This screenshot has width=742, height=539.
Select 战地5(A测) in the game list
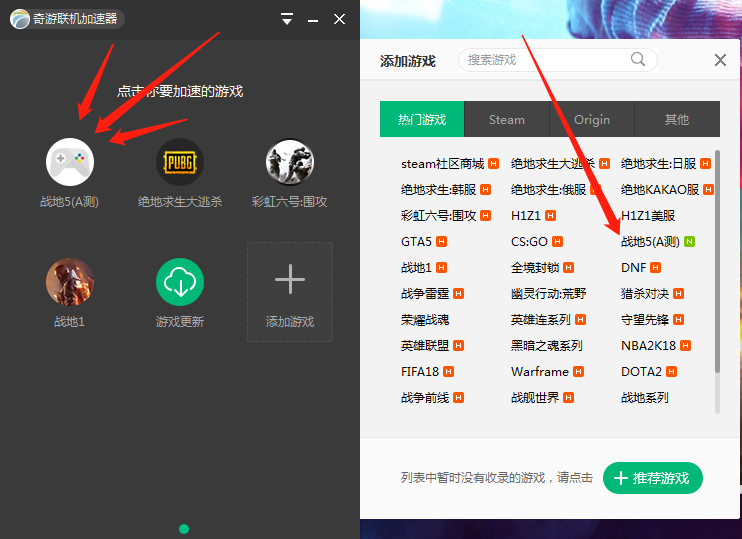tap(650, 242)
